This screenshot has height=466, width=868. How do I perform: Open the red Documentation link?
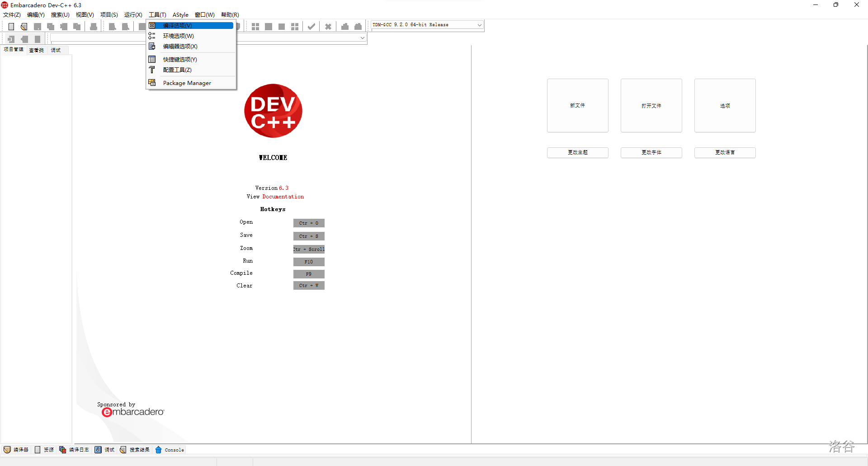click(283, 197)
